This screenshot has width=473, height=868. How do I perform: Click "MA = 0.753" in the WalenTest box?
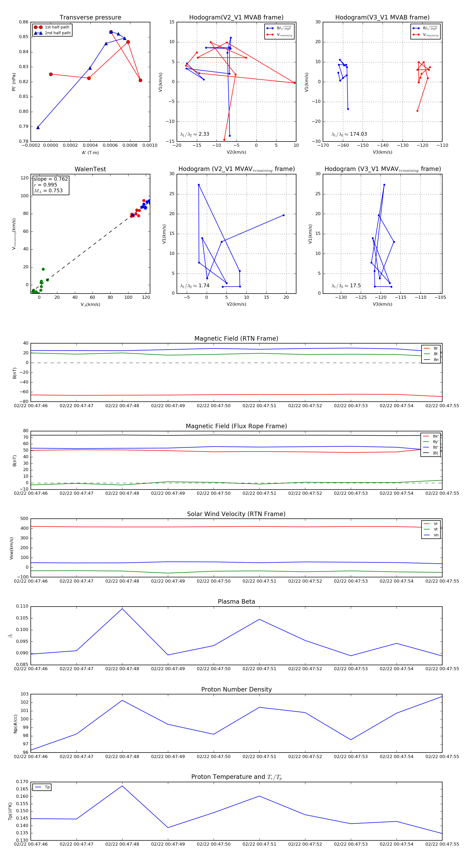point(48,191)
